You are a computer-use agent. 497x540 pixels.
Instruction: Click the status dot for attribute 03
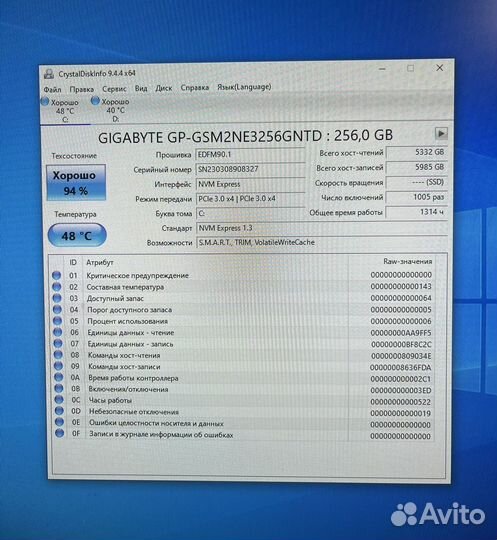(x=57, y=298)
